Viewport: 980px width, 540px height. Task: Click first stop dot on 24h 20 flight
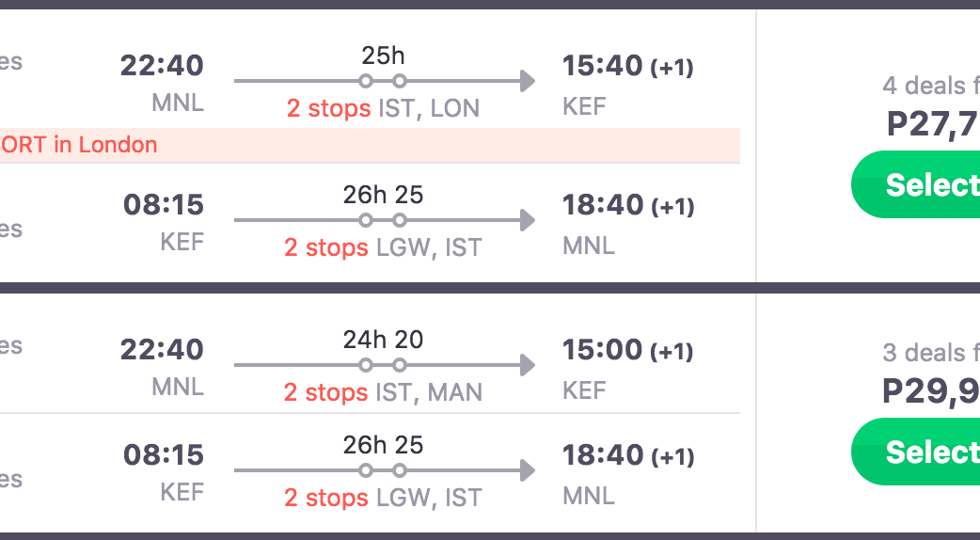[366, 365]
